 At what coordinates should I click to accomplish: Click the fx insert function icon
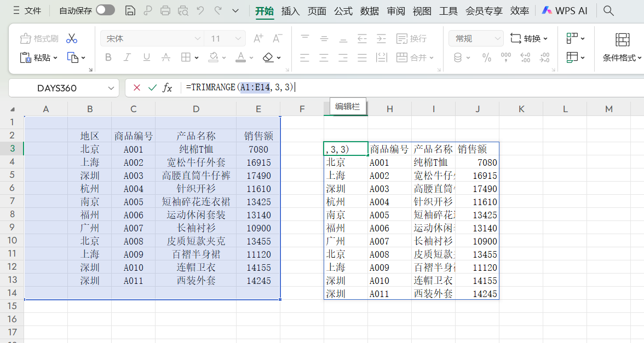pyautogui.click(x=167, y=87)
